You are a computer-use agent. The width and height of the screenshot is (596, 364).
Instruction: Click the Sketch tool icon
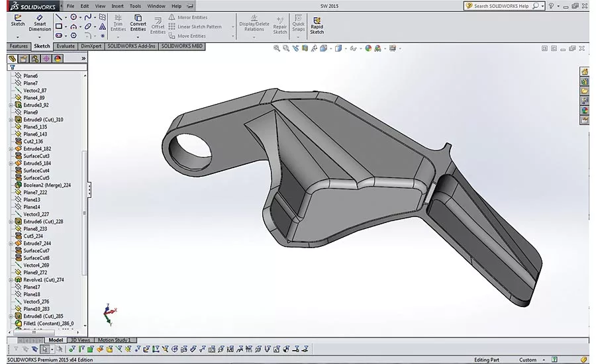[x=17, y=17]
